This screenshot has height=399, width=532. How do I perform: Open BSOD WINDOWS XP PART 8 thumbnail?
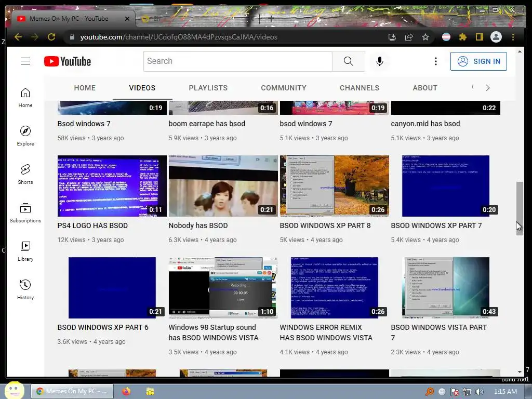(x=334, y=186)
